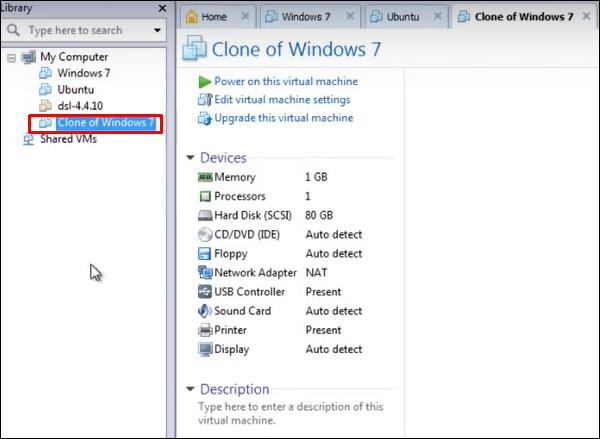Select the Hard Disk (SCSI) icon
600x439 pixels.
tap(205, 215)
